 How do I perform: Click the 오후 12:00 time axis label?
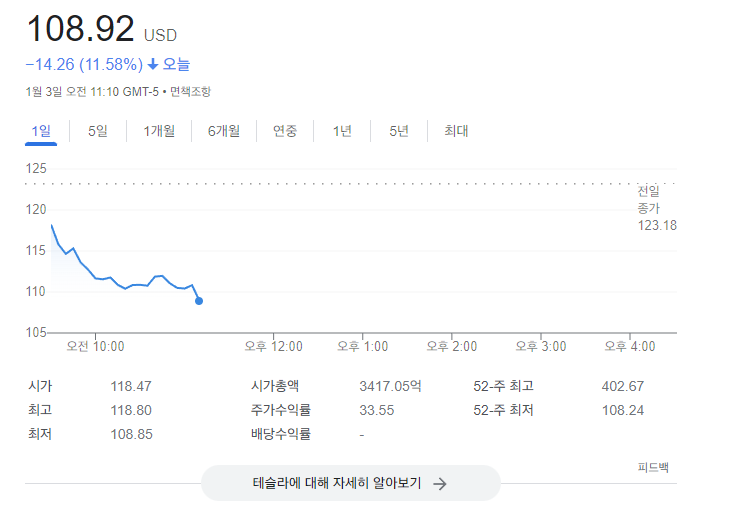[273, 347]
